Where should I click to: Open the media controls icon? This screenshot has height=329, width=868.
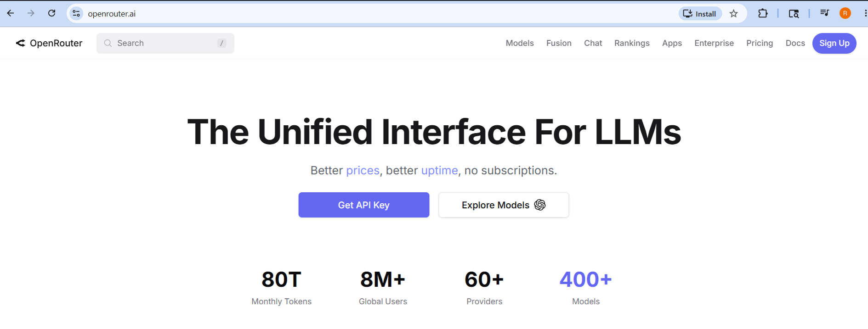tap(824, 13)
